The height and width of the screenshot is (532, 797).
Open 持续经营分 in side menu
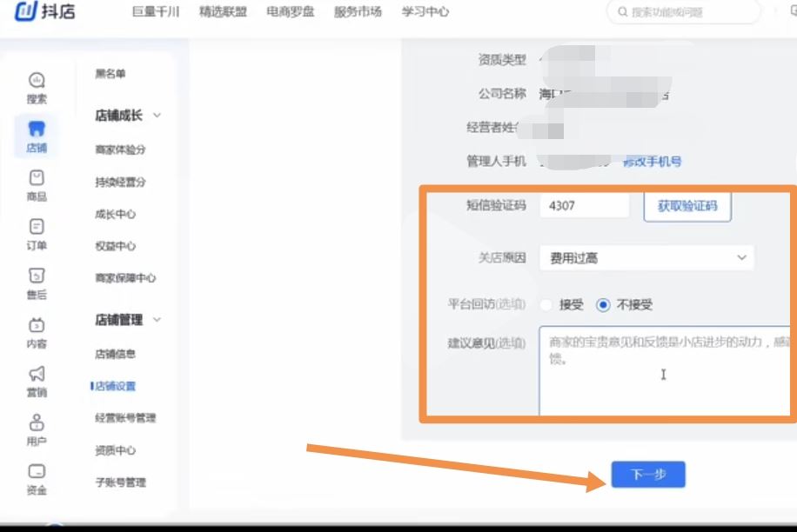click(120, 183)
